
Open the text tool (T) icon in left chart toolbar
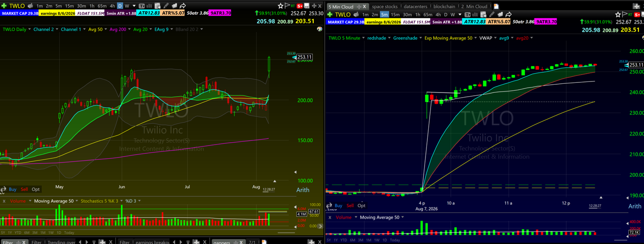click(x=142, y=6)
